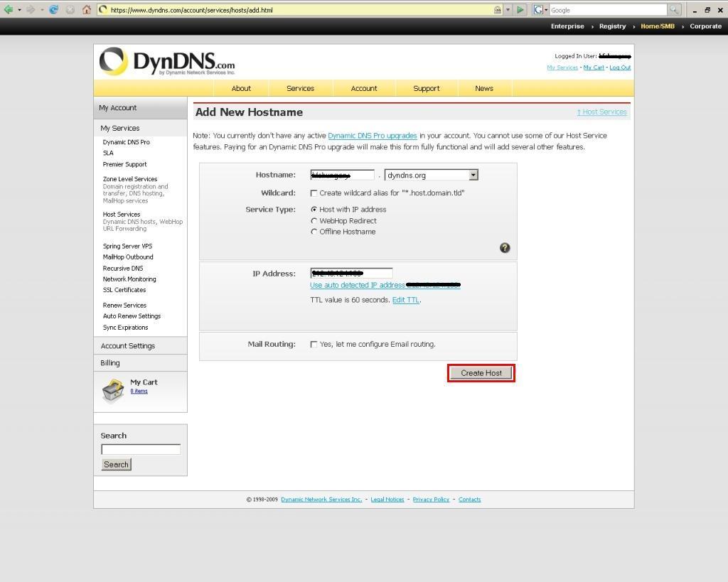Click the browser home icon
The image size is (728, 582).
(x=86, y=9)
